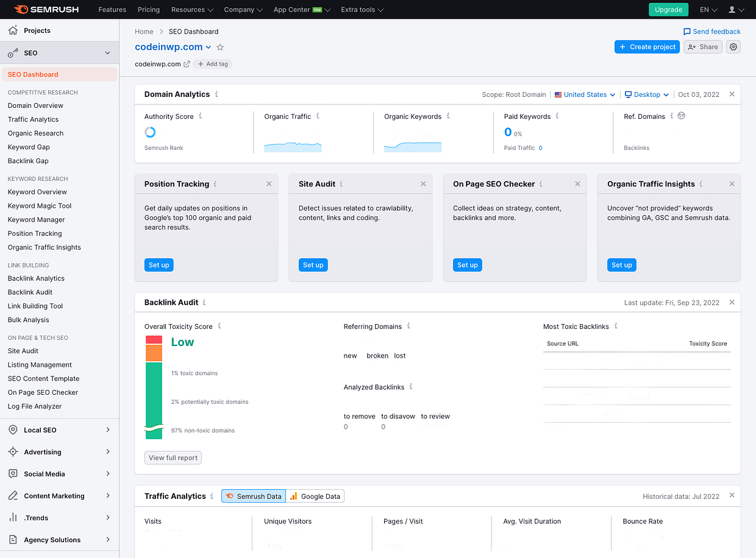
Task: Open the United States location dropdown
Action: (583, 94)
